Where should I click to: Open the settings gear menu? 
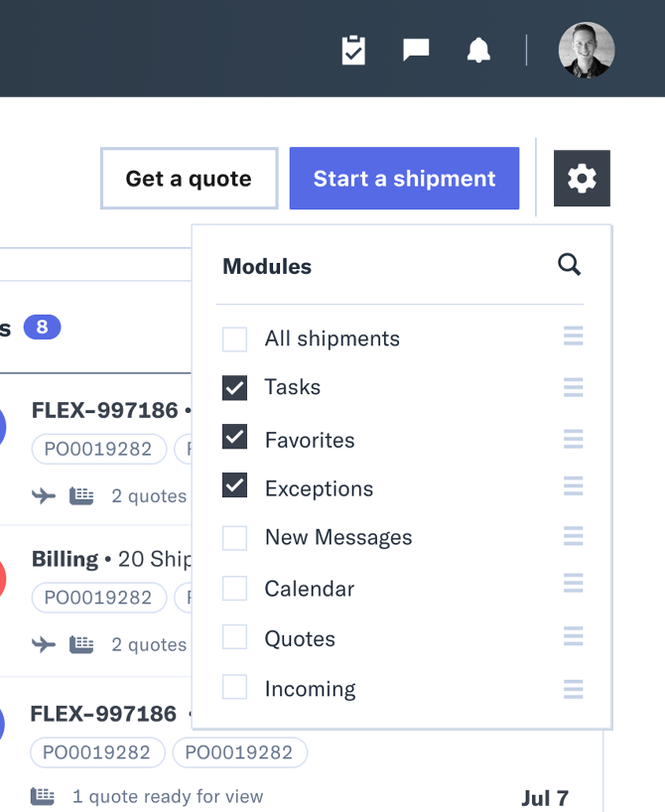[582, 178]
